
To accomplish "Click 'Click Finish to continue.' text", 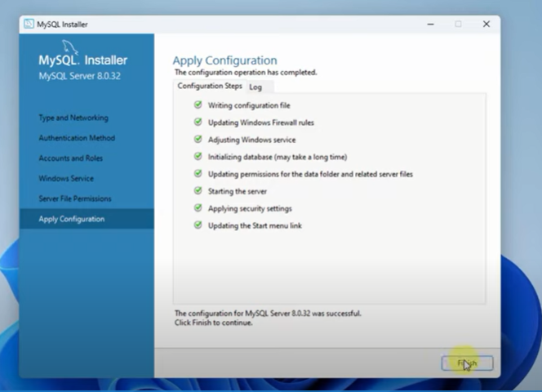I will pos(214,323).
